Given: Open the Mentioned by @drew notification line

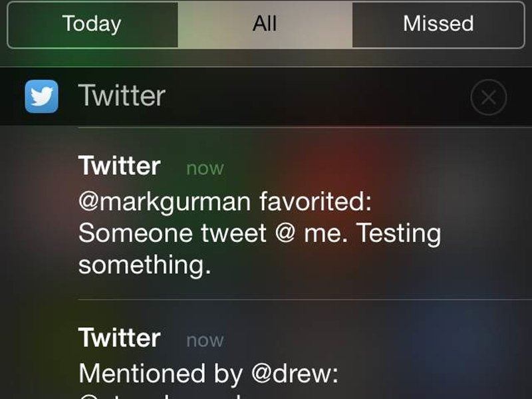Looking at the screenshot, I should coord(208,374).
